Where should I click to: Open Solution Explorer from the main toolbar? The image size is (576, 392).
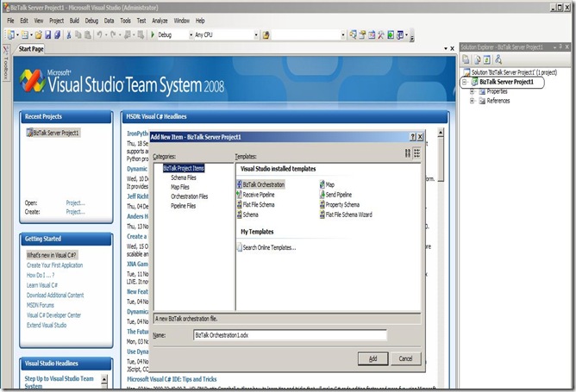353,34
